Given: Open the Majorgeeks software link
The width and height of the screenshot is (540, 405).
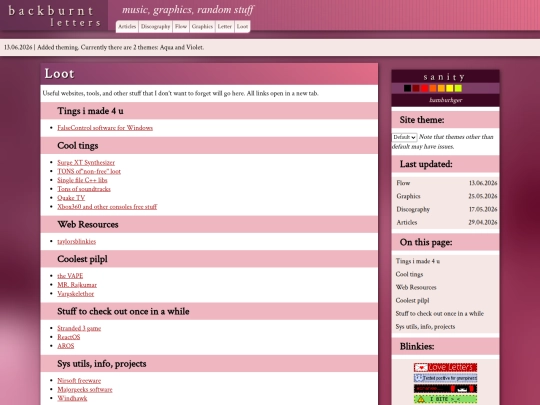Looking at the screenshot, I should (85, 390).
